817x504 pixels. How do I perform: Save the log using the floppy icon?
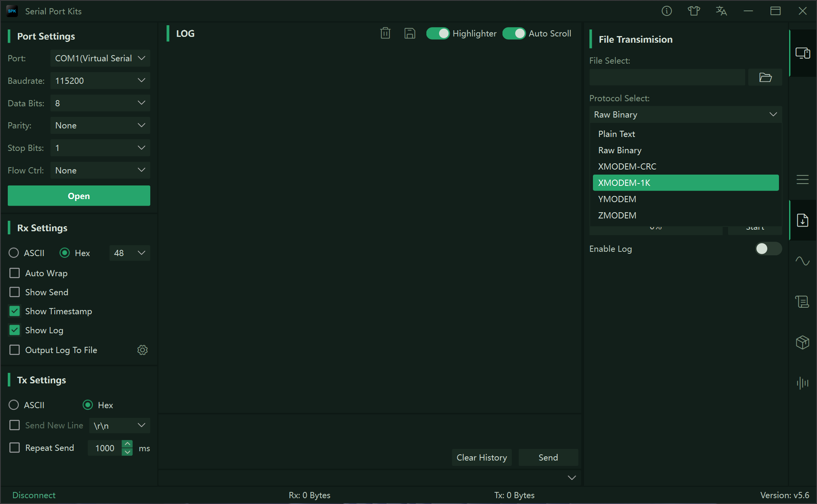410,33
